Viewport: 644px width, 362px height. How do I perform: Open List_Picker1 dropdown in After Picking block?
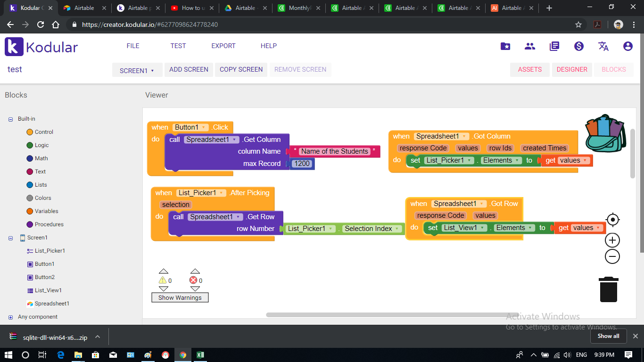click(221, 193)
